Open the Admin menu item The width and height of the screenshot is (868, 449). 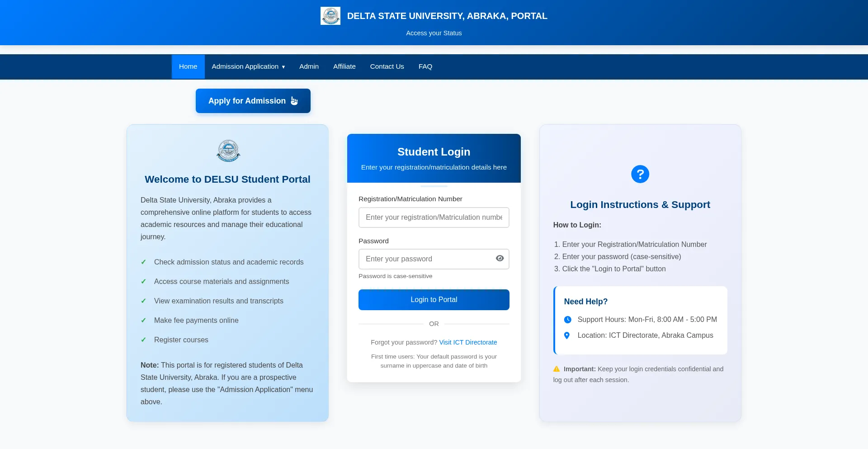309,66
